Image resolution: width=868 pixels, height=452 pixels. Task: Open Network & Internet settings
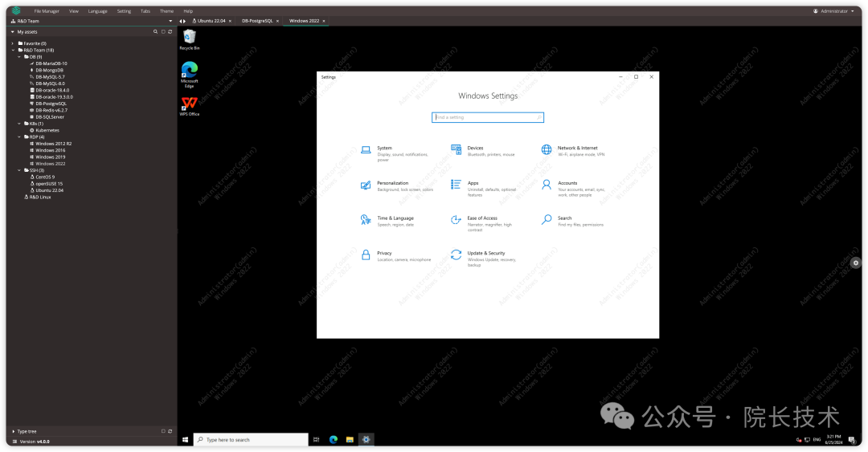coord(574,151)
